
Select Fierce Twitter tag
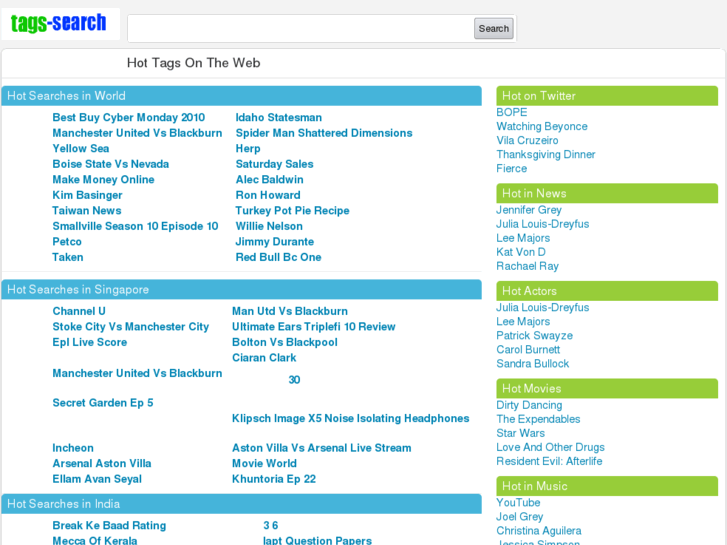click(x=511, y=168)
